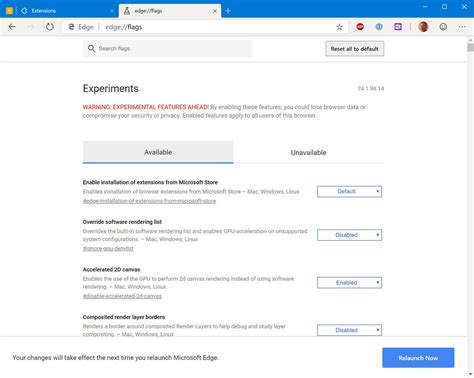Open the Accelerated 2D canvas dropdown
The height and width of the screenshot is (378, 474).
coord(349,283)
